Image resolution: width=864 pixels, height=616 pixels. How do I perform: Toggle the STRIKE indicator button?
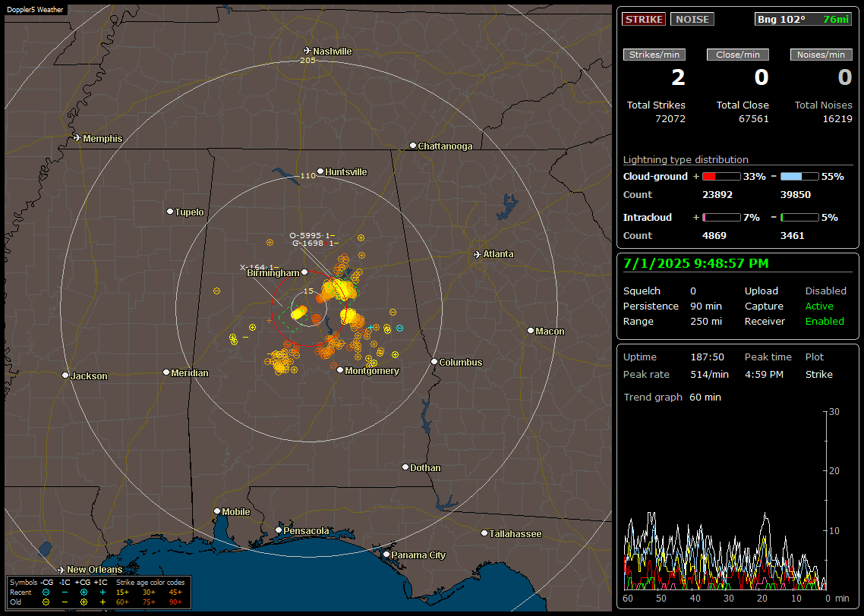point(644,19)
